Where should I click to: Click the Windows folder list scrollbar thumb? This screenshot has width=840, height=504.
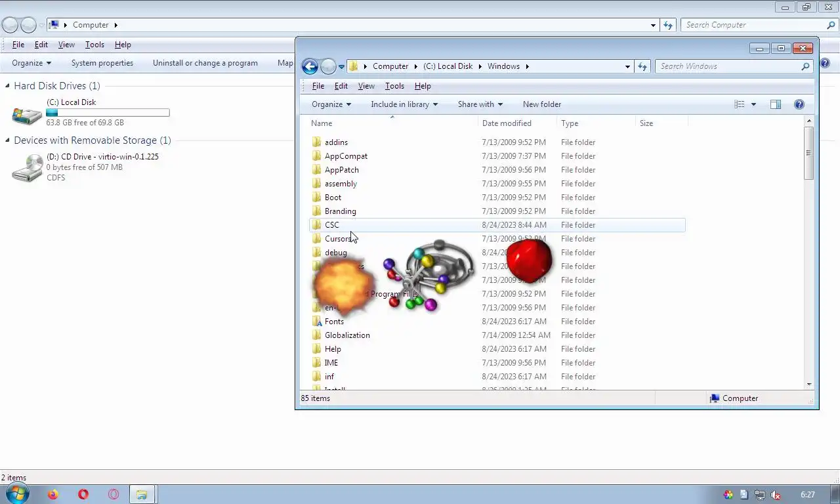pos(808,152)
